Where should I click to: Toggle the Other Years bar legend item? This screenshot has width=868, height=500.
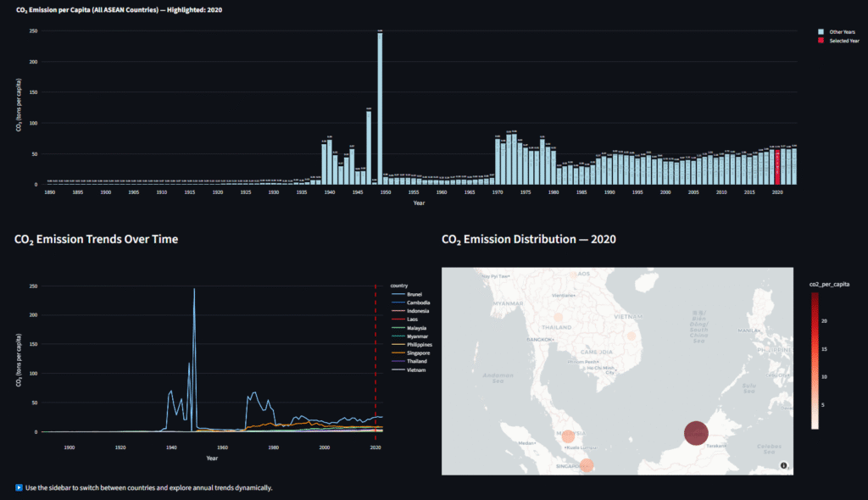pyautogui.click(x=841, y=31)
